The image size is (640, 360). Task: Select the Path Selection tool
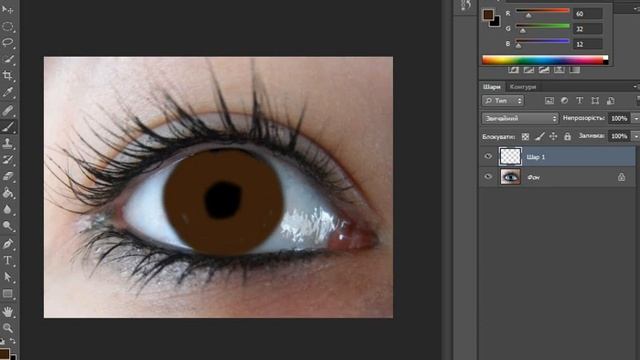7,277
